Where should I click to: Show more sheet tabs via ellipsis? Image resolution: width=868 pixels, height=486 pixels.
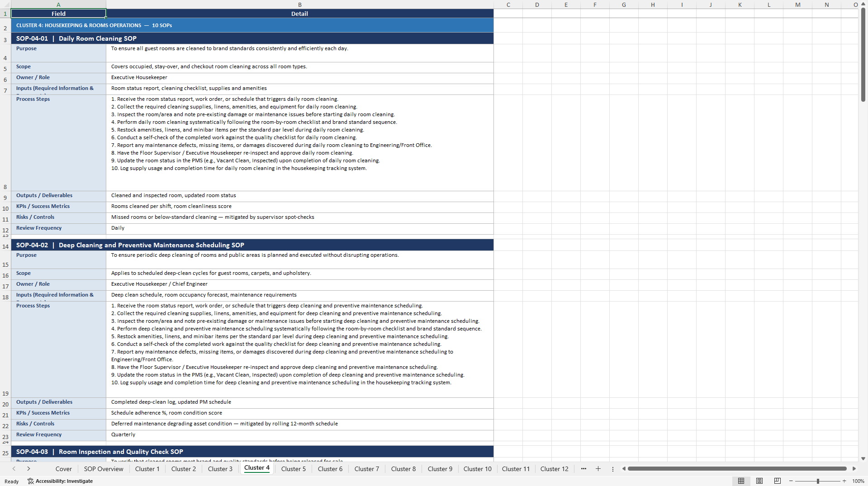tap(583, 469)
